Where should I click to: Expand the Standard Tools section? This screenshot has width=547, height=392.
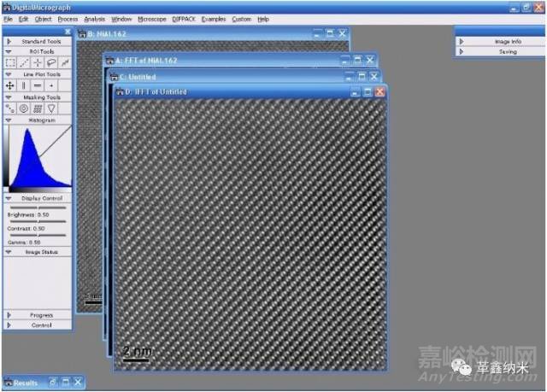[x=9, y=41]
